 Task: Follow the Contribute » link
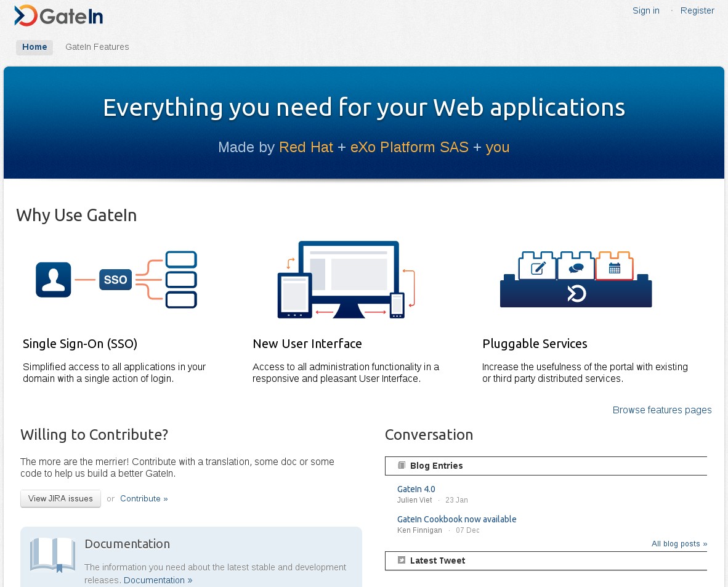(144, 498)
